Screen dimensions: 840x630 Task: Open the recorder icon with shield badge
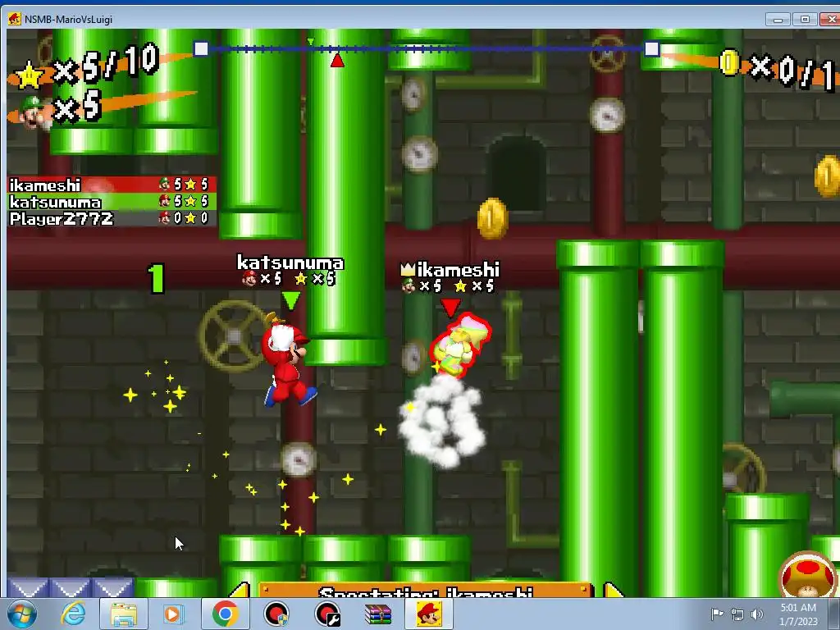pos(276,614)
